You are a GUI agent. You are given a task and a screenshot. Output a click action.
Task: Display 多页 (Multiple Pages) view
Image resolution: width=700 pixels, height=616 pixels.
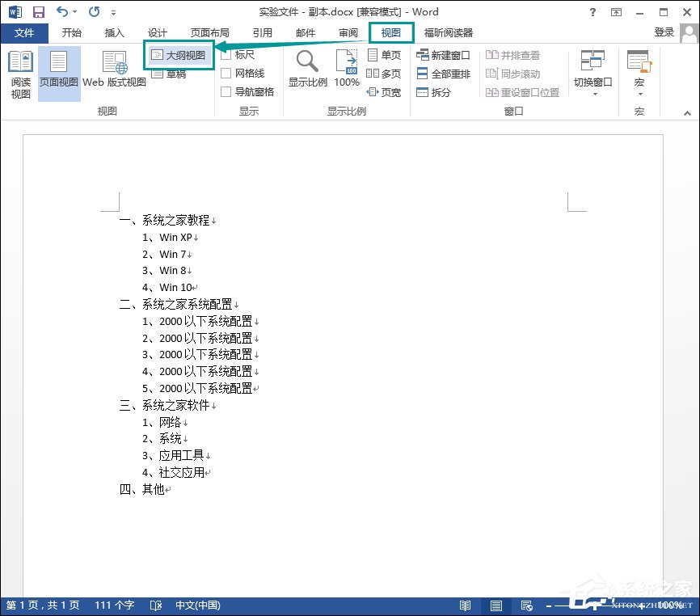(390, 74)
